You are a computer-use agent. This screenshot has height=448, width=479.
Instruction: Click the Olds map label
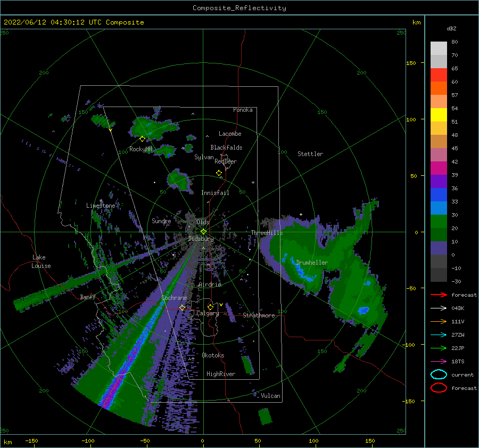coord(203,222)
